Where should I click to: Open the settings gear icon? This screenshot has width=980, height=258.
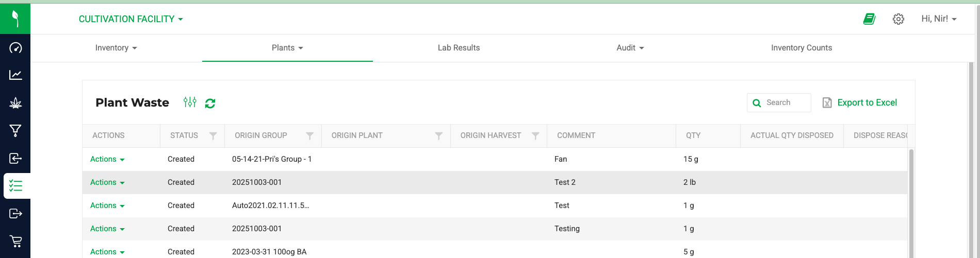[899, 19]
